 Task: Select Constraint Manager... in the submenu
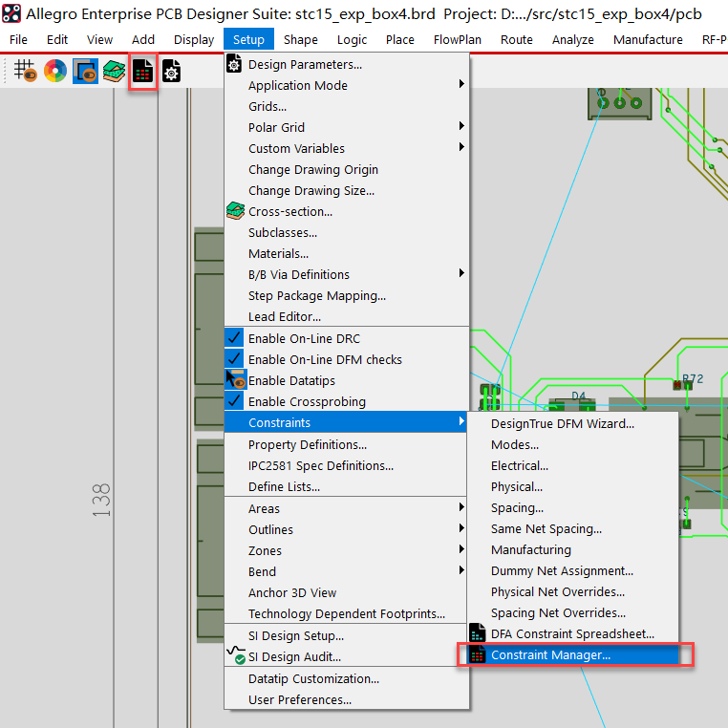[550, 655]
